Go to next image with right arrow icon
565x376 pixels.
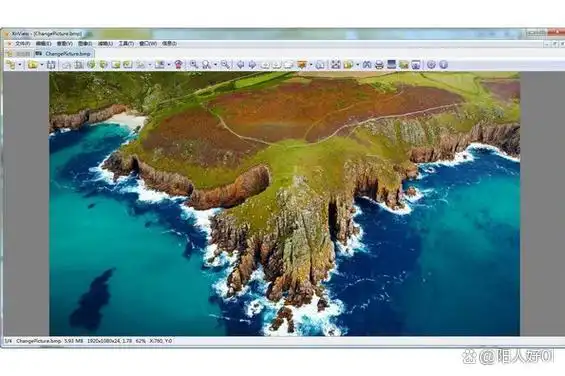coord(253,65)
